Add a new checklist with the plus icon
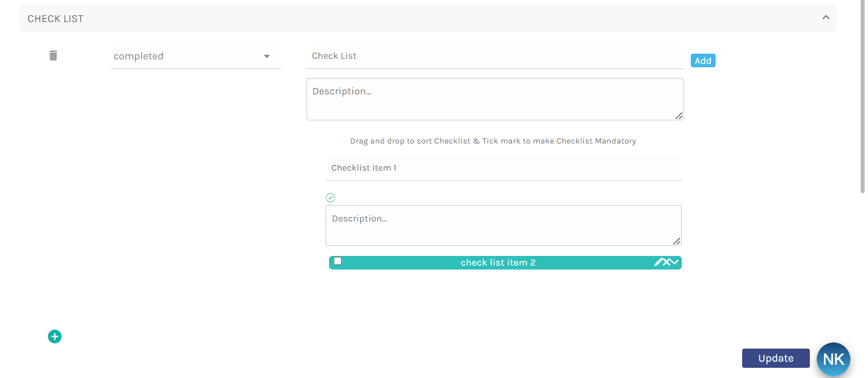Viewport: 868px width, 378px height. pyautogui.click(x=55, y=337)
